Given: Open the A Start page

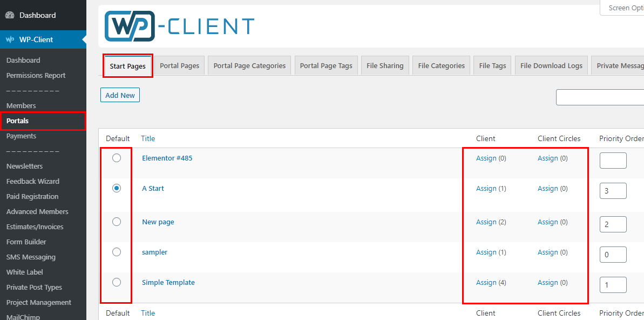Looking at the screenshot, I should tap(153, 189).
